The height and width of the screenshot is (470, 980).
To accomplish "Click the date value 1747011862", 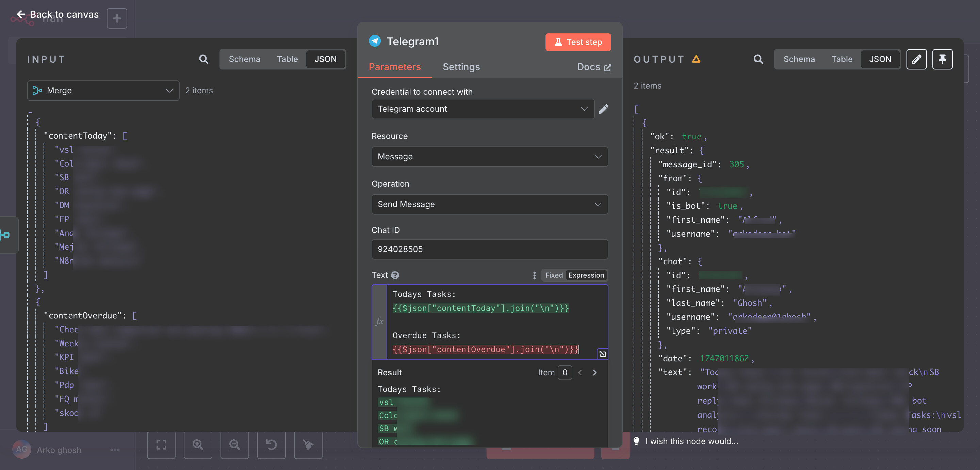I will [x=724, y=358].
